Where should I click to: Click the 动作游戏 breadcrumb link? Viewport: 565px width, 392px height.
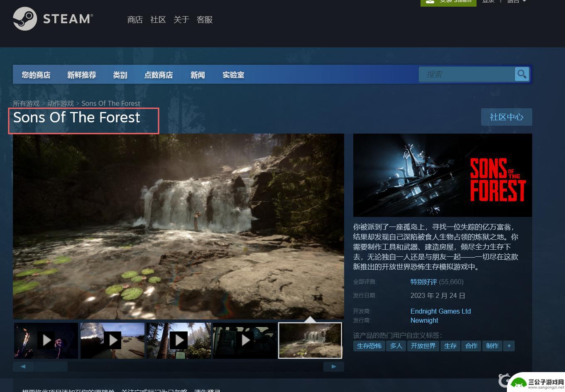coord(61,103)
